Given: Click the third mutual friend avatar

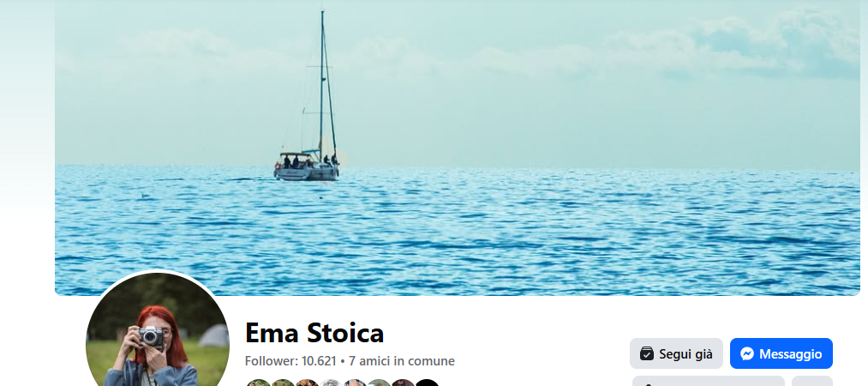Looking at the screenshot, I should [308, 383].
